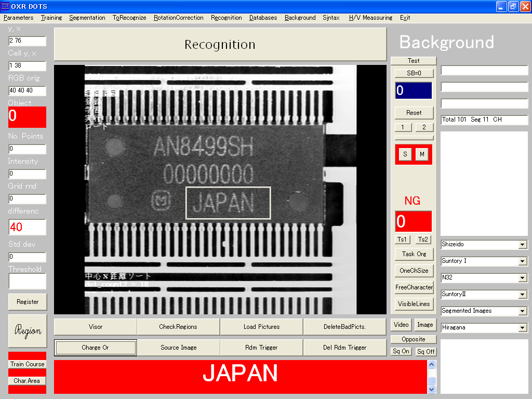Toggle the S button in the red panel

(x=405, y=154)
